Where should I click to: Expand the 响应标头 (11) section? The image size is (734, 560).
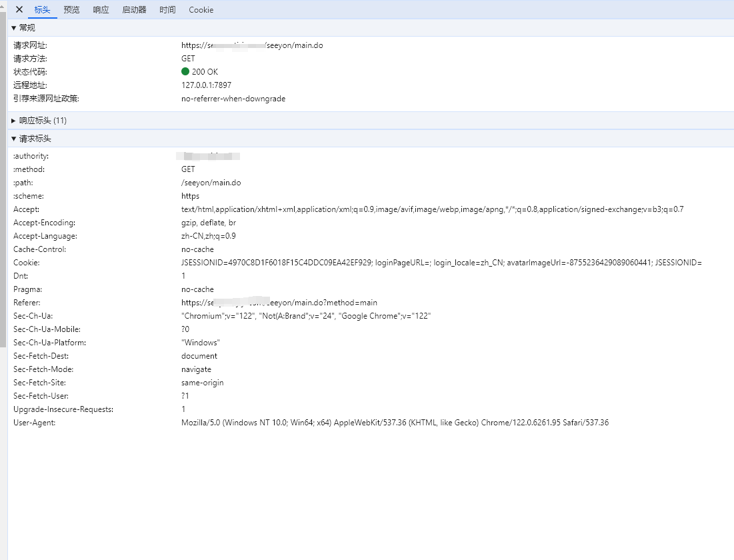[x=39, y=121]
